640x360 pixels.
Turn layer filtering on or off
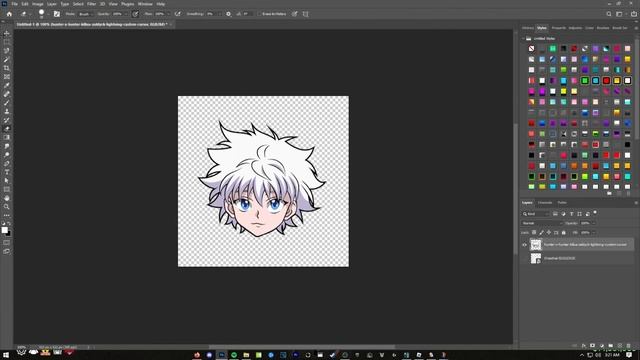[595, 212]
